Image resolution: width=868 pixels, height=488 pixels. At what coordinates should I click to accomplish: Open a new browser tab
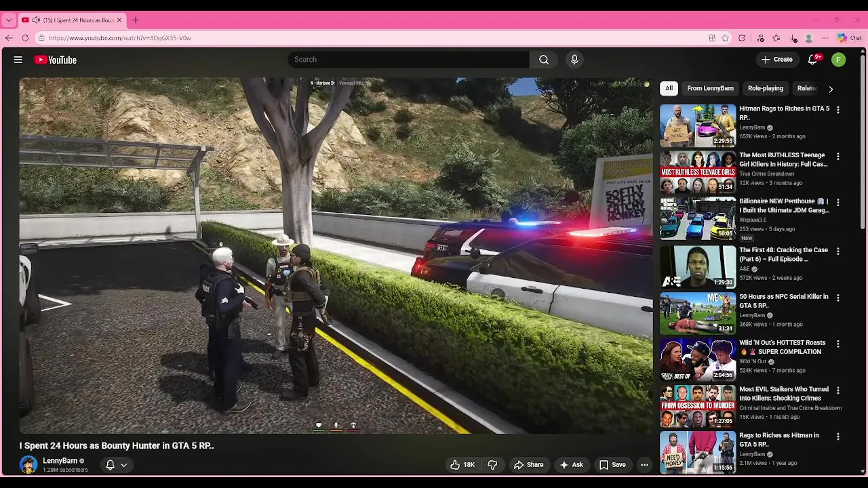coord(136,20)
